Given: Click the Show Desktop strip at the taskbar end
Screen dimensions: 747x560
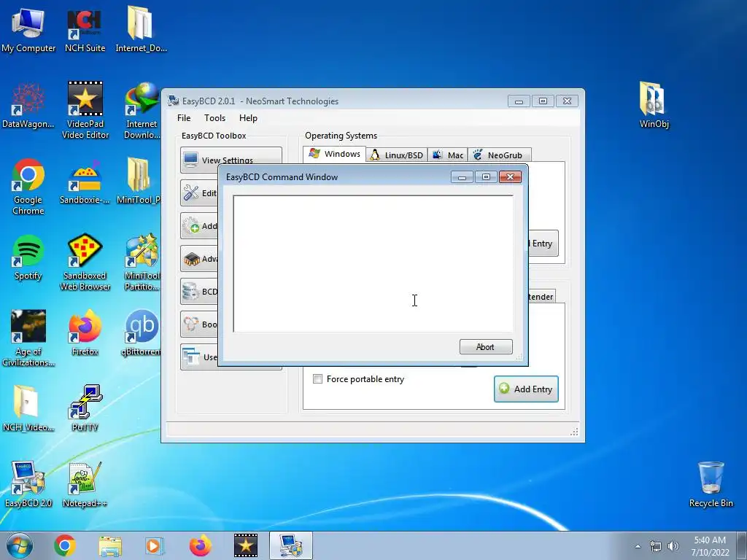Looking at the screenshot, I should [x=742, y=545].
